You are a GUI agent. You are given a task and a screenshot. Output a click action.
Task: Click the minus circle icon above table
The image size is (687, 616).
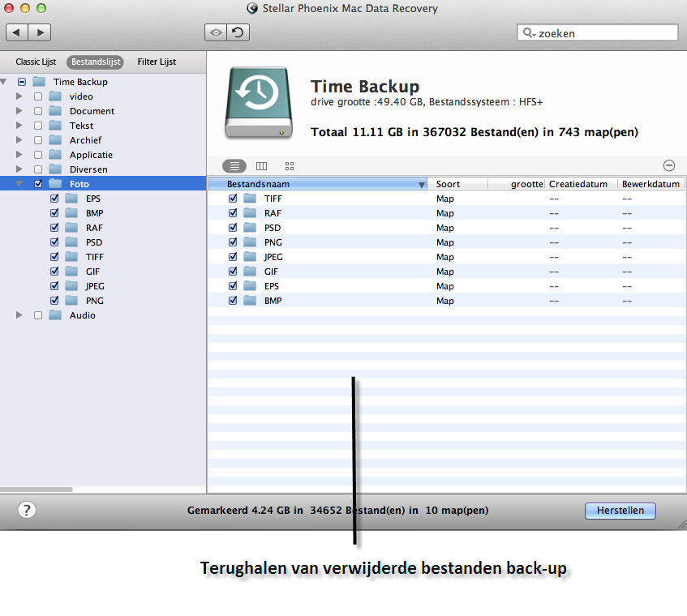tap(668, 165)
